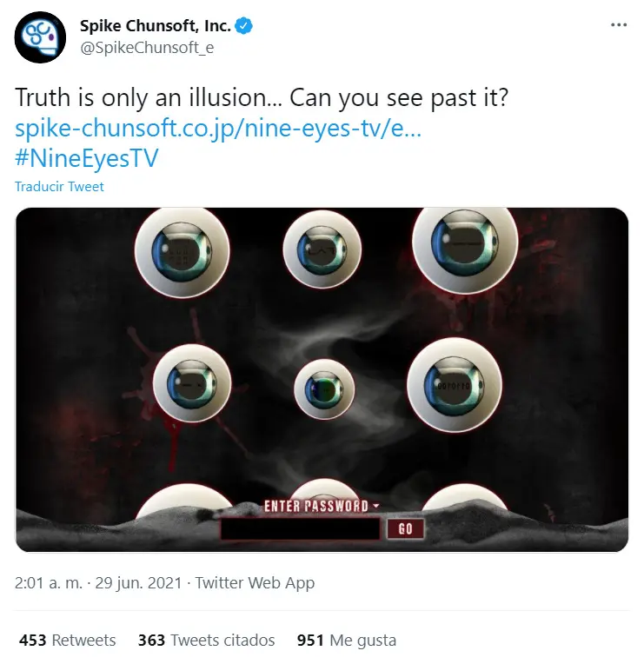The image size is (644, 664).
Task: Click the middle-left eyeball near blood splatter
Action: 192,382
